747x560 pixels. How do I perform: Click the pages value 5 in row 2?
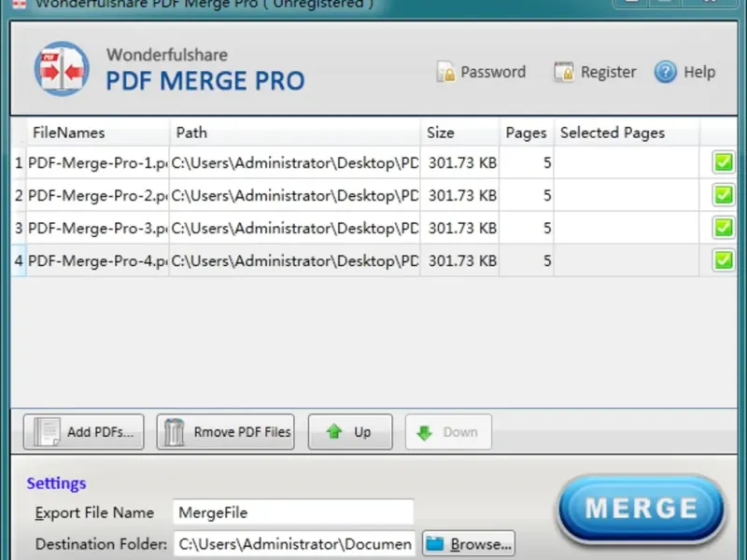click(x=547, y=195)
